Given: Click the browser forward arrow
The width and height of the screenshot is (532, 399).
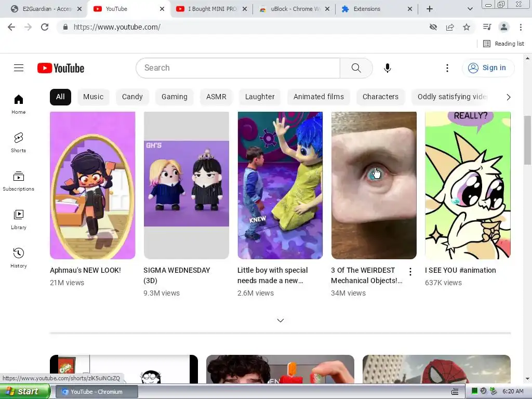Looking at the screenshot, I should tap(28, 27).
